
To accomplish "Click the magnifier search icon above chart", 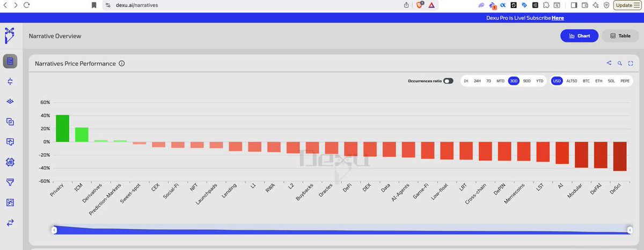I will click(620, 63).
